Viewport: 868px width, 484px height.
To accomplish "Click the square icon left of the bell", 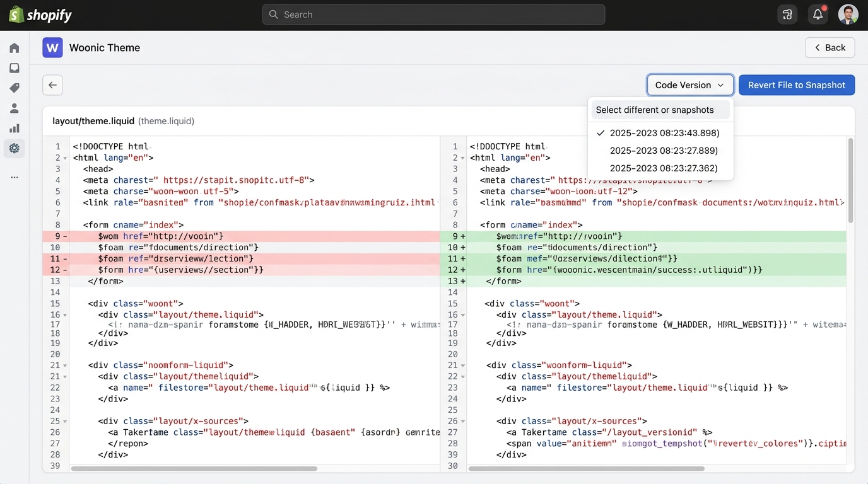I will tap(787, 14).
